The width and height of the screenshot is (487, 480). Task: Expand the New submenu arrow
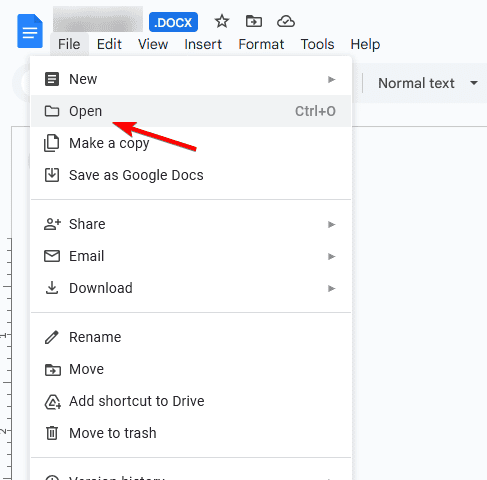[331, 79]
